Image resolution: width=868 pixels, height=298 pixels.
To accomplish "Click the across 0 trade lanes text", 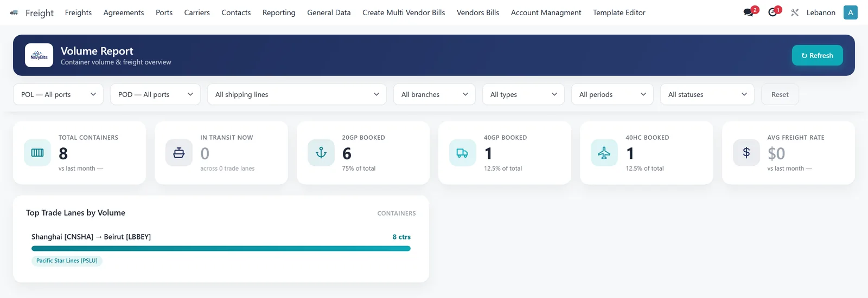I will point(227,169).
